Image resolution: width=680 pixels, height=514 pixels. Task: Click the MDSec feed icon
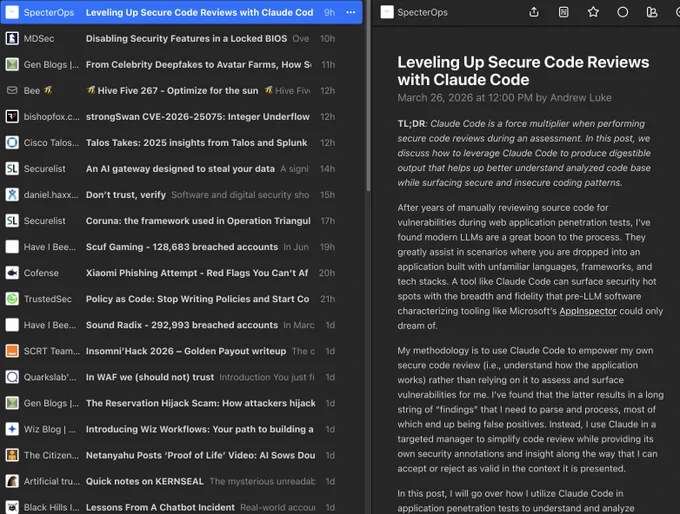[12, 38]
